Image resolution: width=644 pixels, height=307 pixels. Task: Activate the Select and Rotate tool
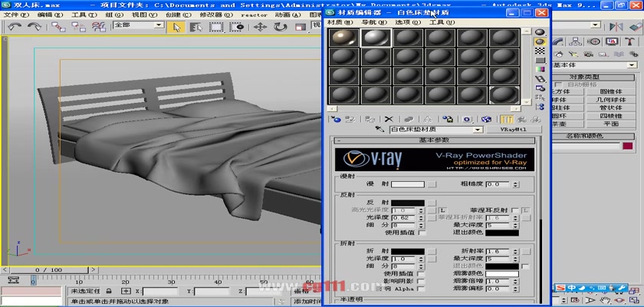coord(280,27)
